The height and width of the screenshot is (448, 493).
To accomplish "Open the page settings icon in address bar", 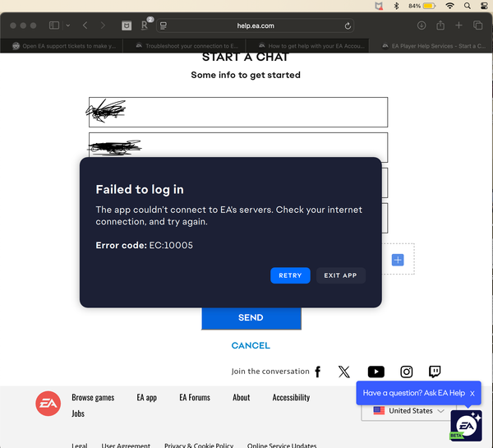I will click(164, 25).
